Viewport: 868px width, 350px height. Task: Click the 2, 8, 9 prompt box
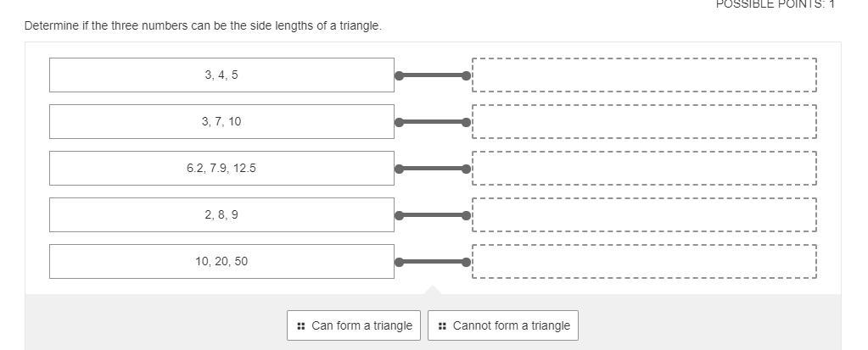pos(221,214)
